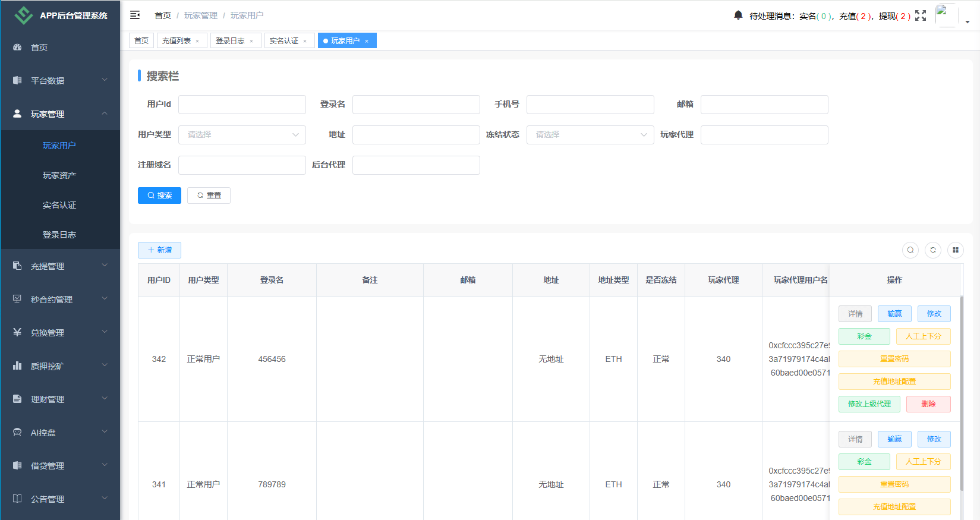
Task: Collapse the 玩家管理 menu
Action: point(60,114)
